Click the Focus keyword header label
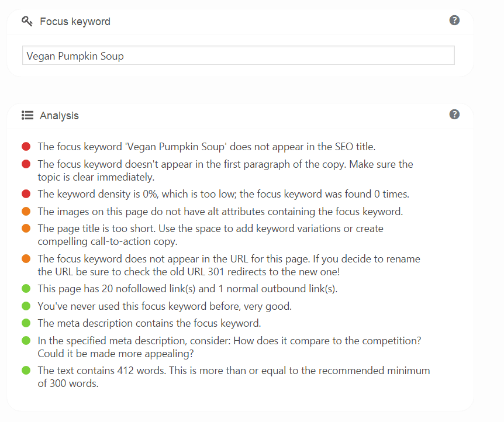 pos(75,21)
